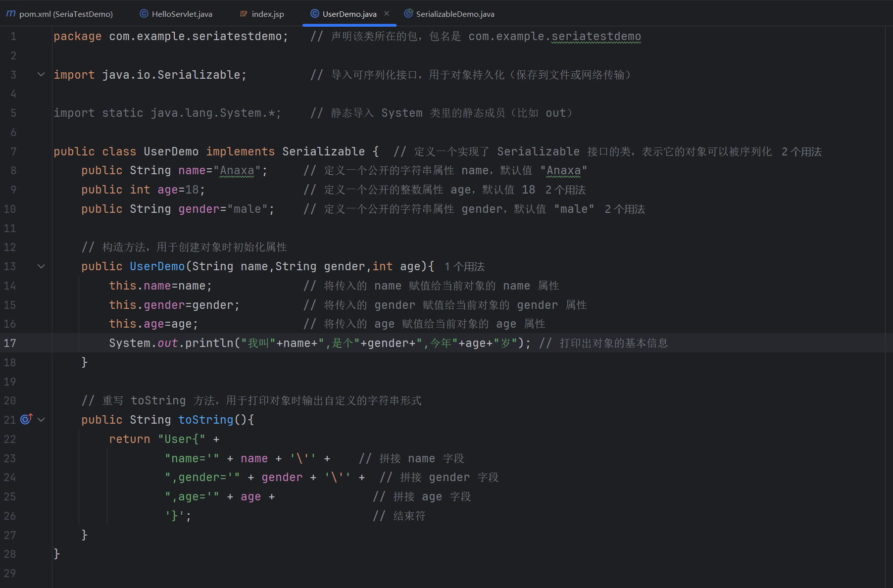Click the "User{" string in the return statement
Viewport: 893px width, 588px height.
pyautogui.click(x=181, y=439)
